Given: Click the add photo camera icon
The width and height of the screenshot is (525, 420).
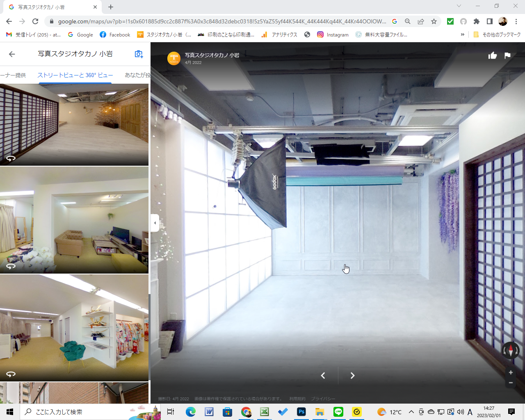Looking at the screenshot, I should [139, 54].
